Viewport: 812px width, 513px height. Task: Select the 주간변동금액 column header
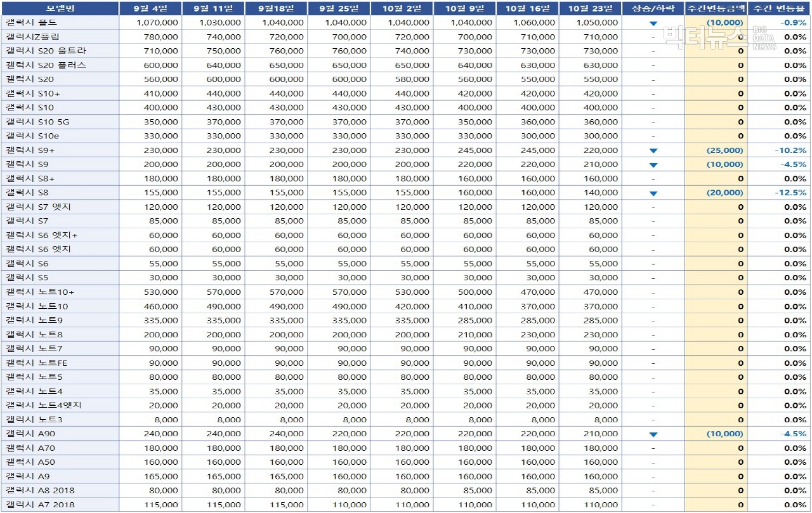[716, 8]
